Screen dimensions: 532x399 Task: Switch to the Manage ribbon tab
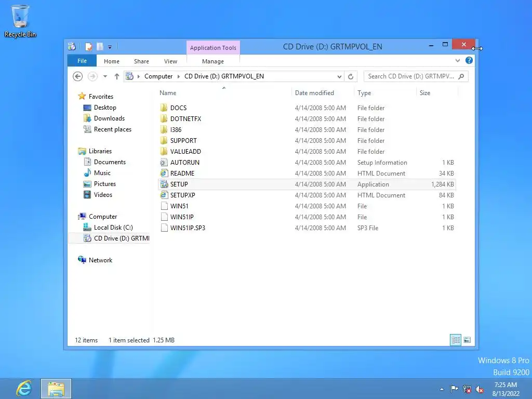[x=212, y=61]
